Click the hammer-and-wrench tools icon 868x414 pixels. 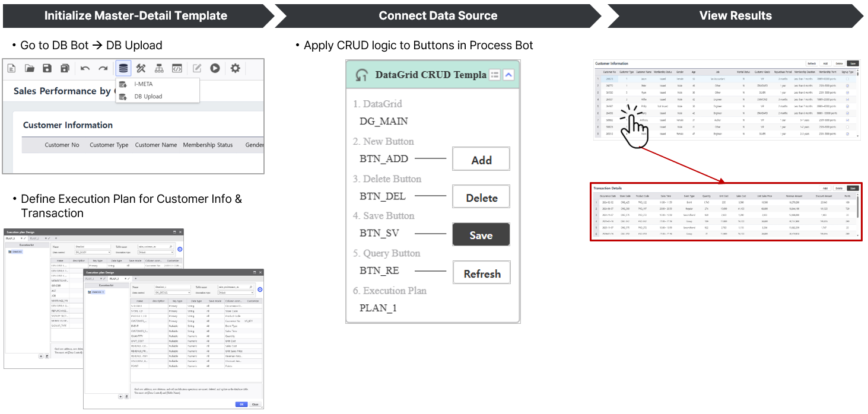pyautogui.click(x=141, y=68)
